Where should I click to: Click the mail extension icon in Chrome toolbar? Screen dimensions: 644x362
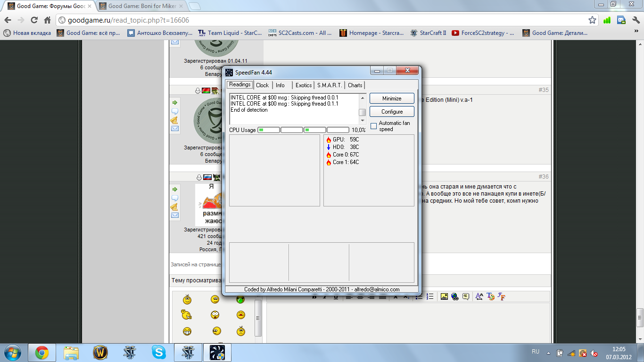pos(621,20)
